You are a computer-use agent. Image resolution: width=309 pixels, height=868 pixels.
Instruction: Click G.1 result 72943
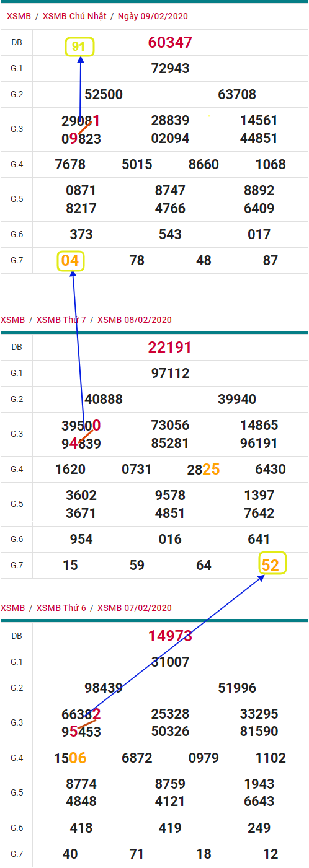point(170,68)
